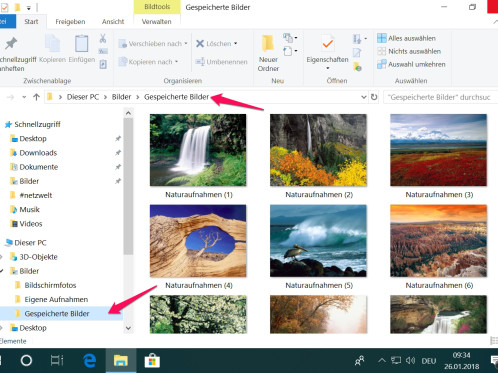Open Cortana circle on the taskbar
This screenshot has width=498, height=373.
(26, 360)
